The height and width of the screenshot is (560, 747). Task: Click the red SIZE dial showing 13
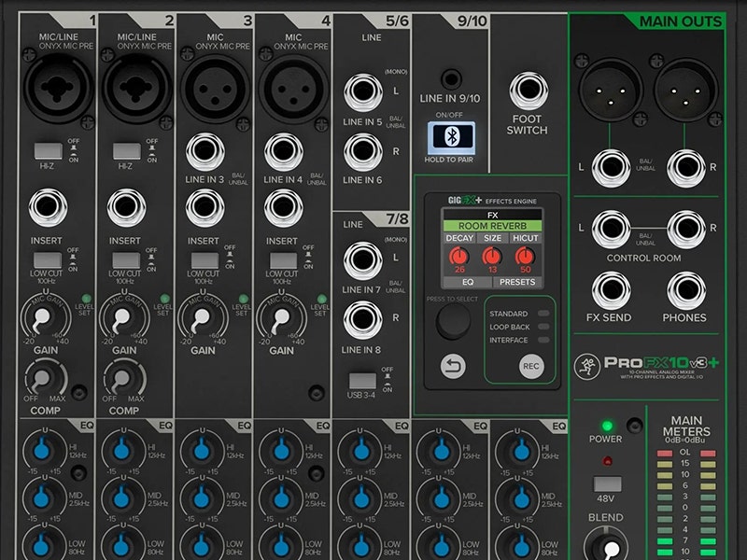click(x=492, y=256)
